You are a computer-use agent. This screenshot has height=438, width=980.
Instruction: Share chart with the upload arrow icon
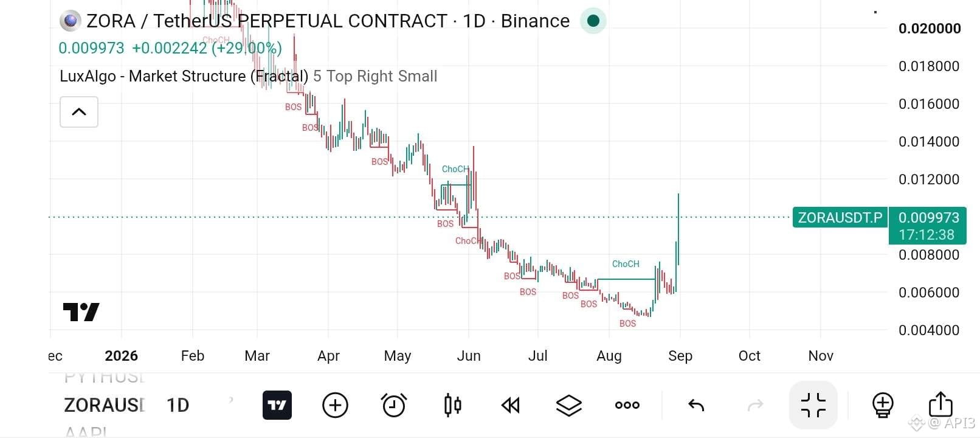tap(940, 405)
